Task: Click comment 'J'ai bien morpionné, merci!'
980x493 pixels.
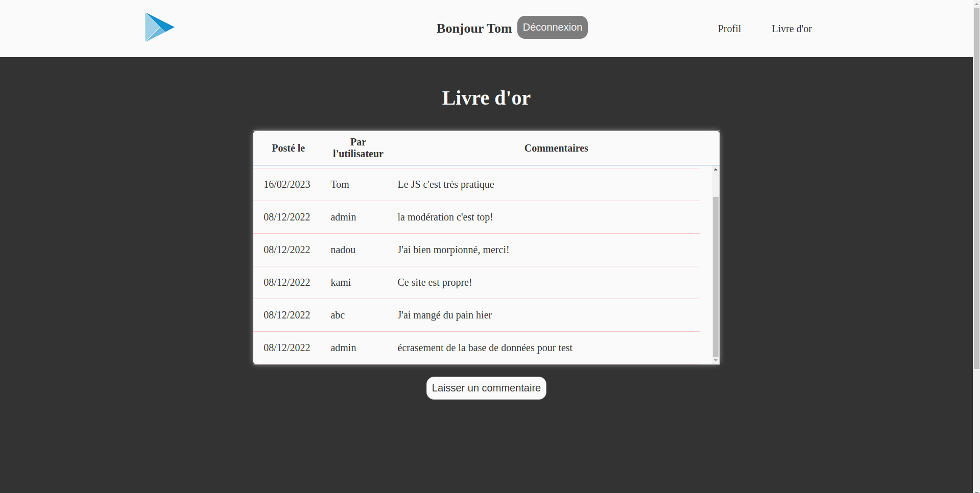Action: pos(453,250)
